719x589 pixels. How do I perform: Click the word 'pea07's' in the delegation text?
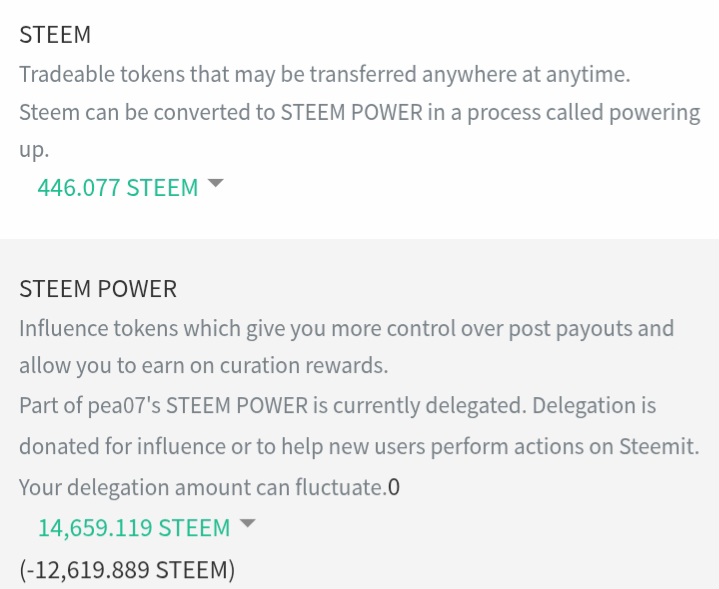click(124, 406)
